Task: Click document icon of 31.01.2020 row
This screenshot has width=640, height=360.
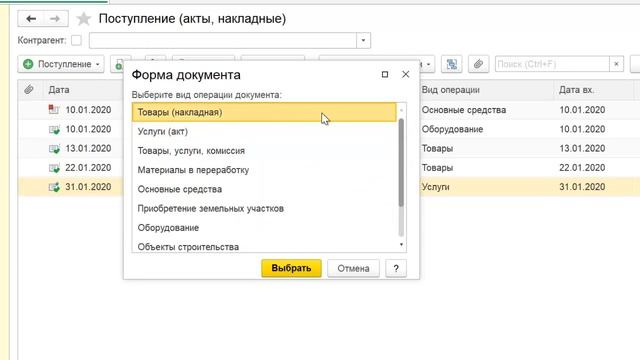Action: [54, 187]
